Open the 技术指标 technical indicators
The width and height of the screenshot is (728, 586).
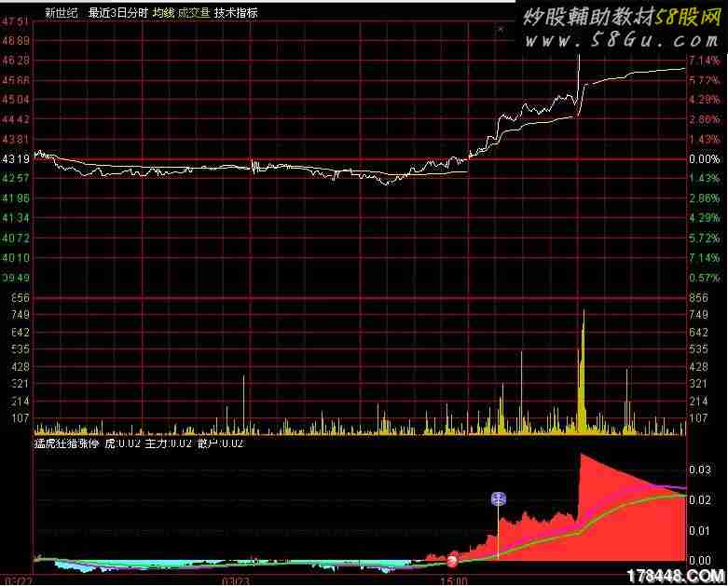click(x=236, y=13)
